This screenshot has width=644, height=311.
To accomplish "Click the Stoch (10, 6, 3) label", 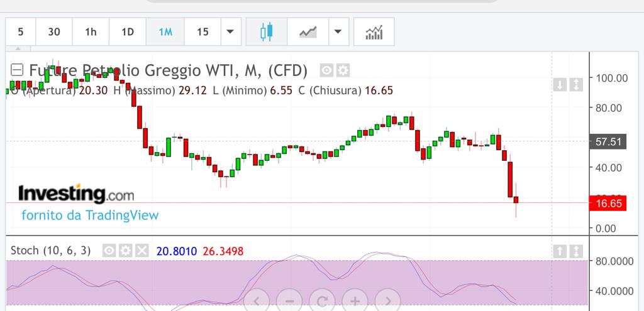I will point(50,250).
